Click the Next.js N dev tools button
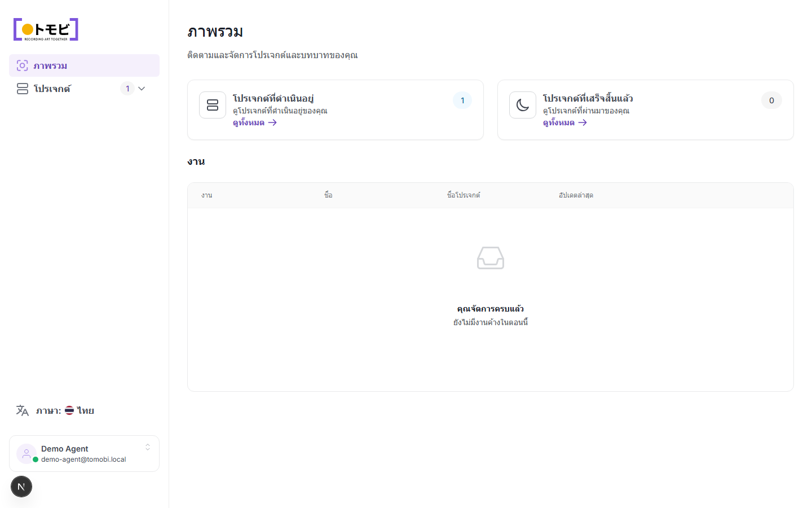The height and width of the screenshot is (508, 812). click(x=21, y=487)
